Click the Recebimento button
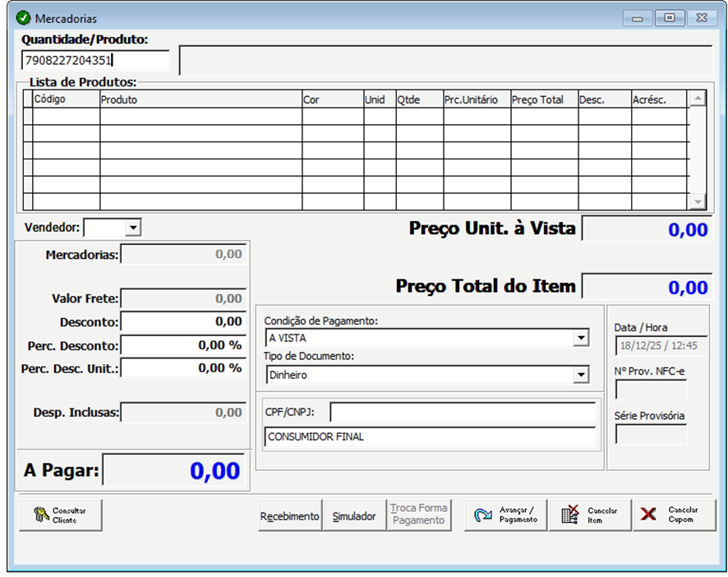The image size is (728, 577). point(289,516)
